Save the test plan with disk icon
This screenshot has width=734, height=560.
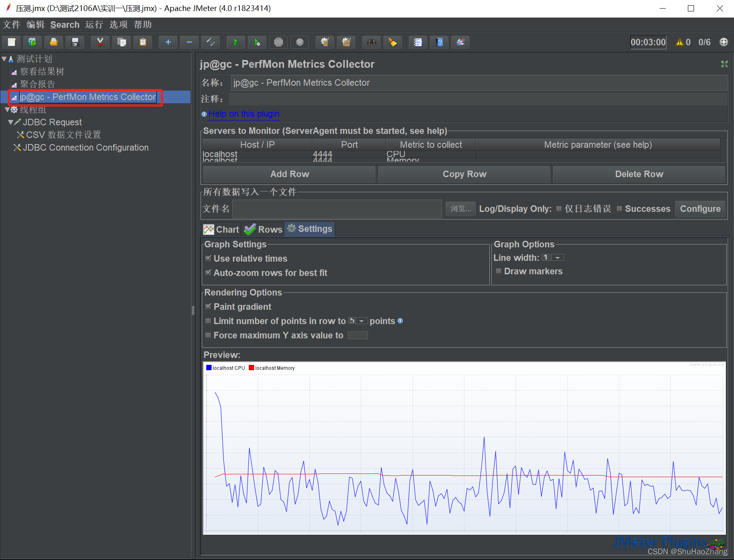coord(75,42)
